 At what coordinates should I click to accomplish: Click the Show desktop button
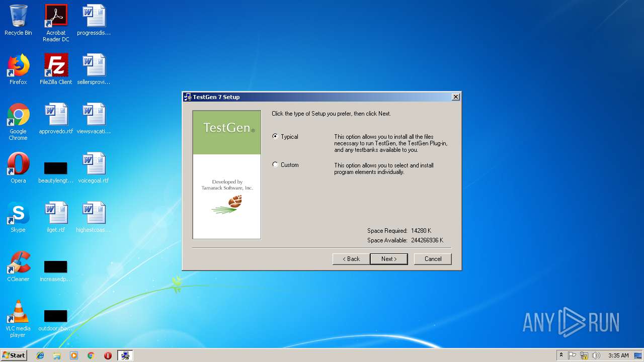pos(638,355)
